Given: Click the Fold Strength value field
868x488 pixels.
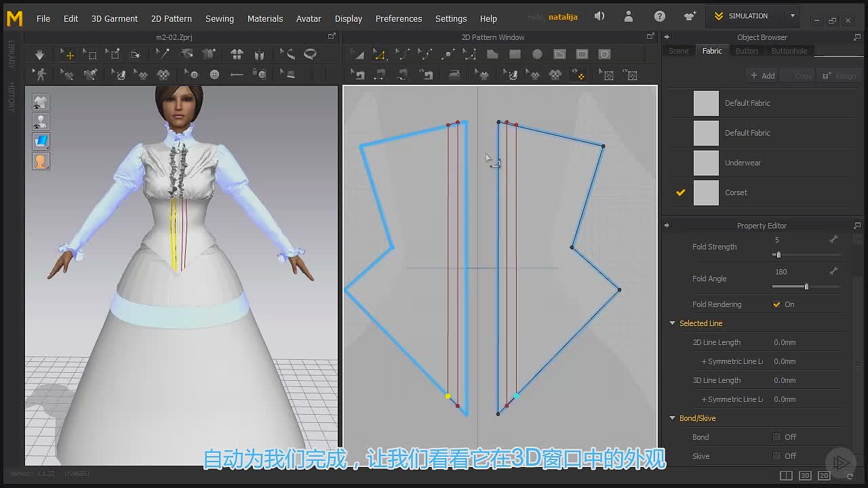Looking at the screenshot, I should pyautogui.click(x=799, y=240).
